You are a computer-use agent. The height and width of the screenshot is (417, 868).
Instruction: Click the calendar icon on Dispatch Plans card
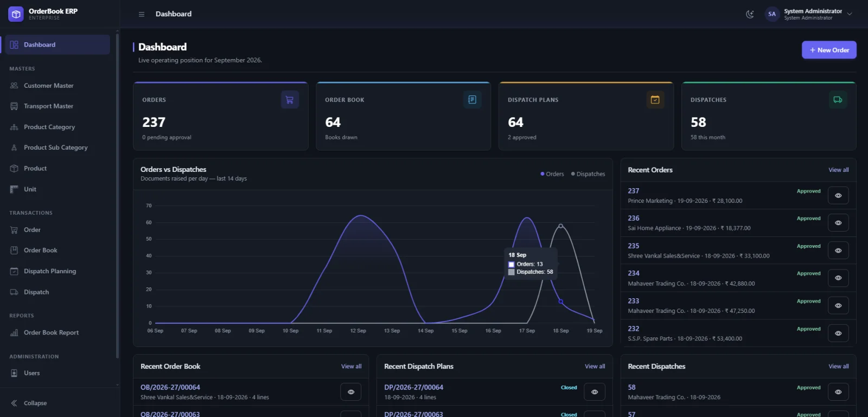click(655, 100)
